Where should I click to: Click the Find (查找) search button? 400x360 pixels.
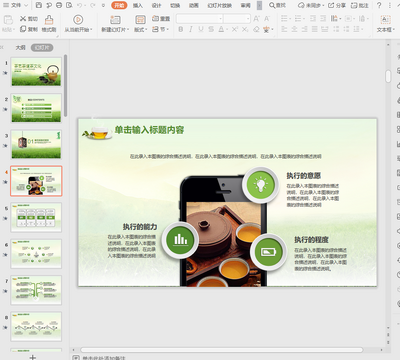tap(278, 5)
